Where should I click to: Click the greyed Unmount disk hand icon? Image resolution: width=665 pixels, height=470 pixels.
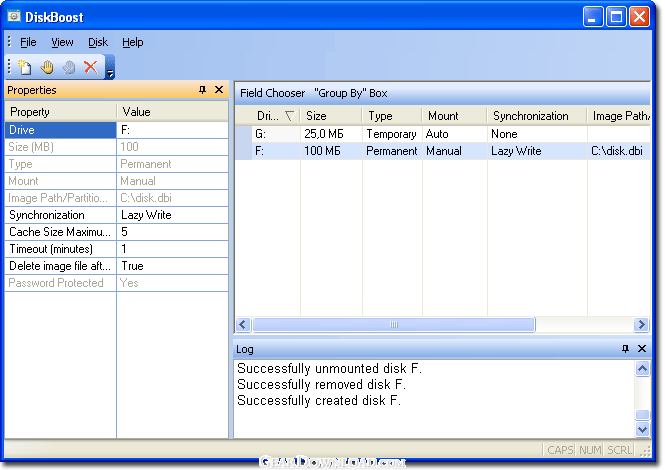69,67
